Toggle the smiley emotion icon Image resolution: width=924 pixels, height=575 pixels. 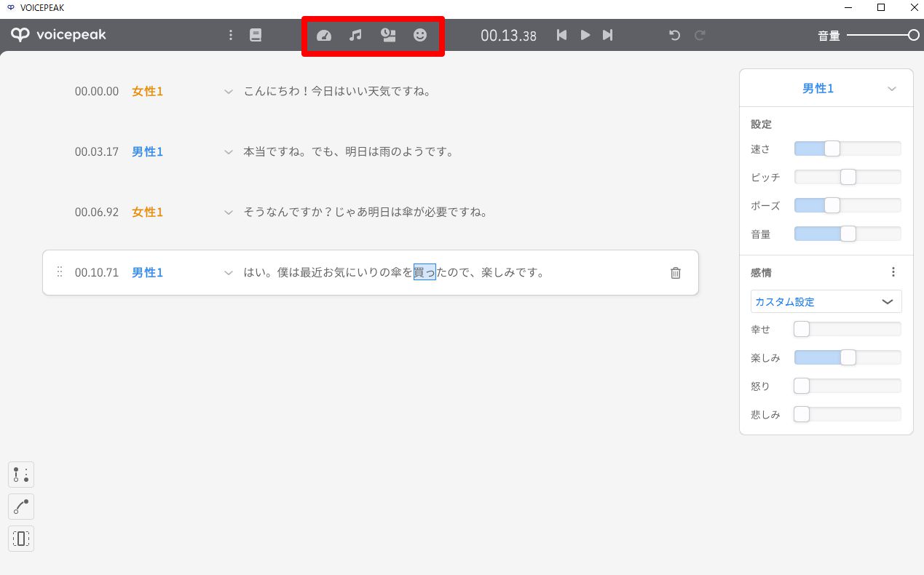pos(420,35)
